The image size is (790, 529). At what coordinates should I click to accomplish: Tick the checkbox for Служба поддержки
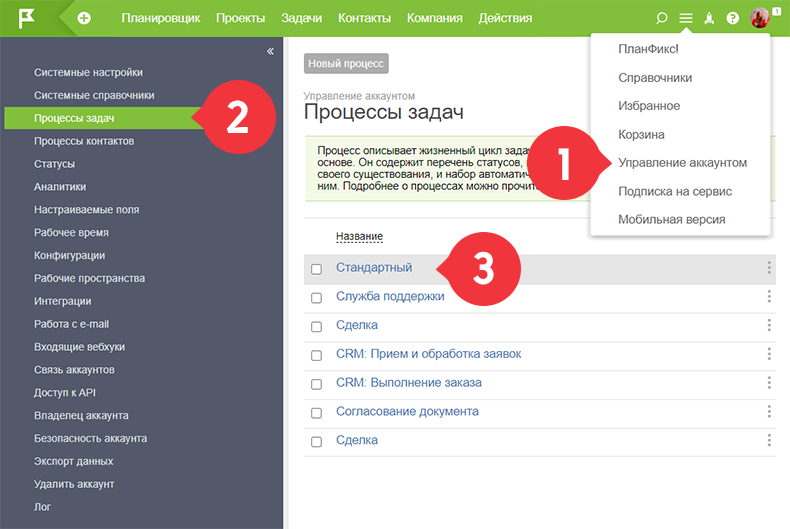316,298
